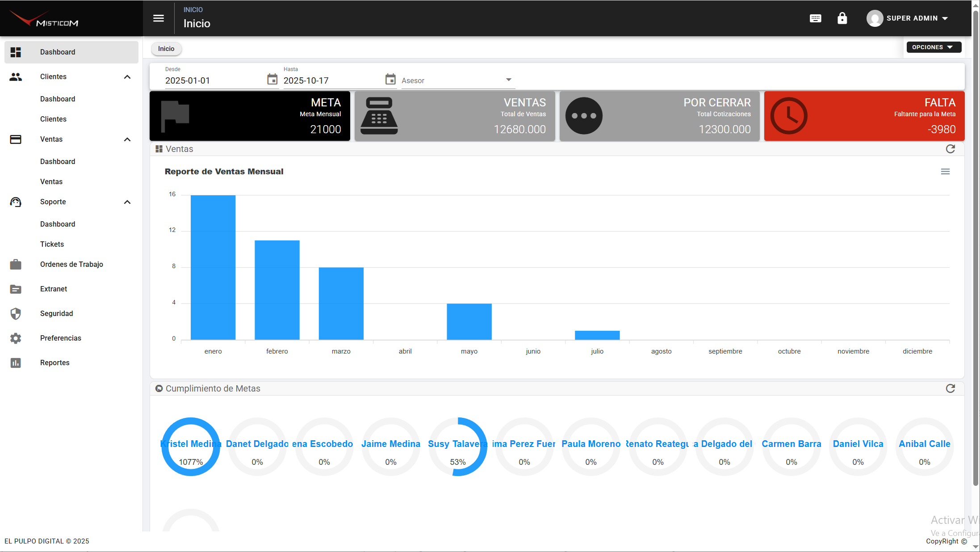Open the chart options menu icon

point(945,172)
